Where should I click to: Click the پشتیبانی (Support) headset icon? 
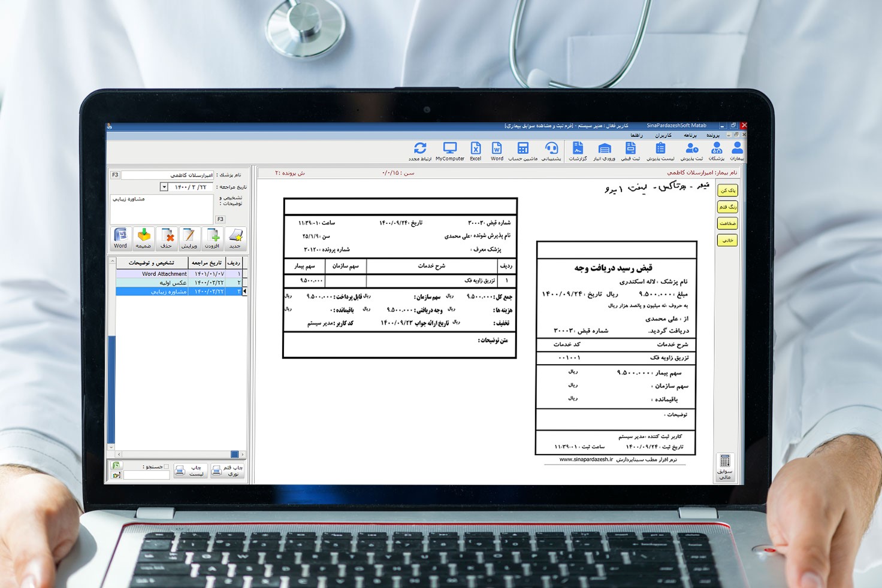[551, 151]
